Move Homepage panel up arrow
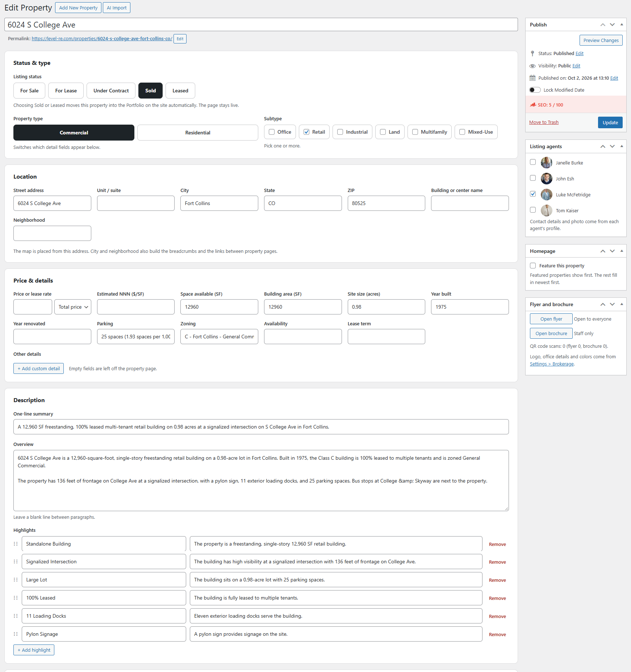 click(603, 251)
